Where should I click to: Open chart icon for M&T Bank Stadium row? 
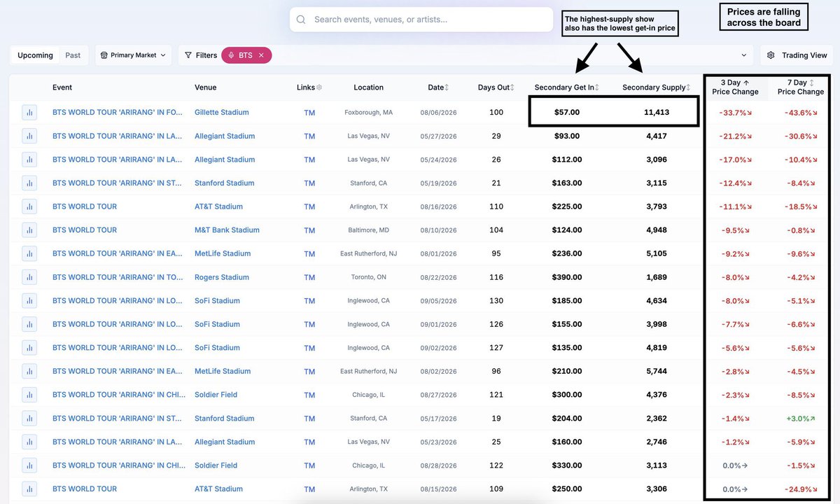(29, 230)
